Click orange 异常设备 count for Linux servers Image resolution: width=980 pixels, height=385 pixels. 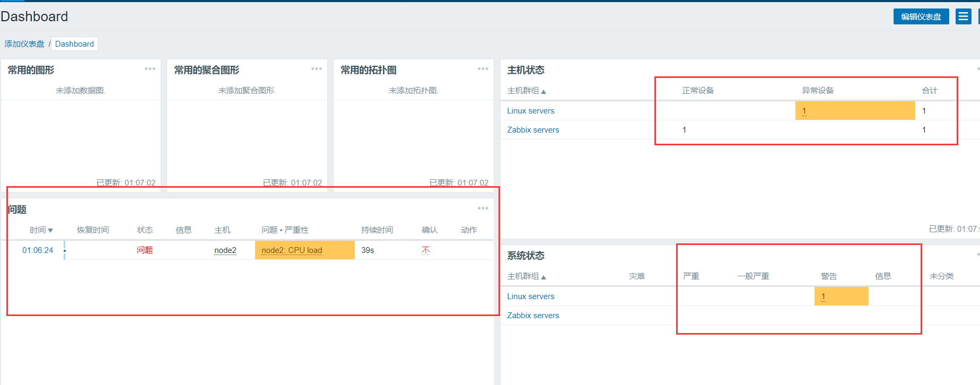coord(804,111)
